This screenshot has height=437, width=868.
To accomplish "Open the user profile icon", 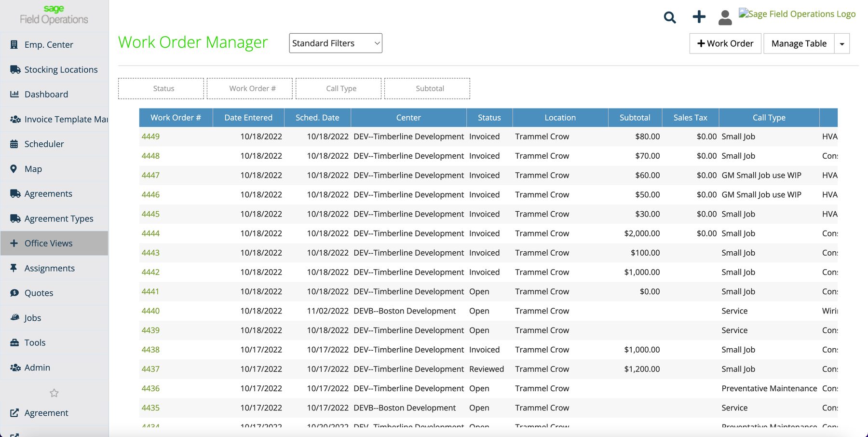I will coord(725,17).
